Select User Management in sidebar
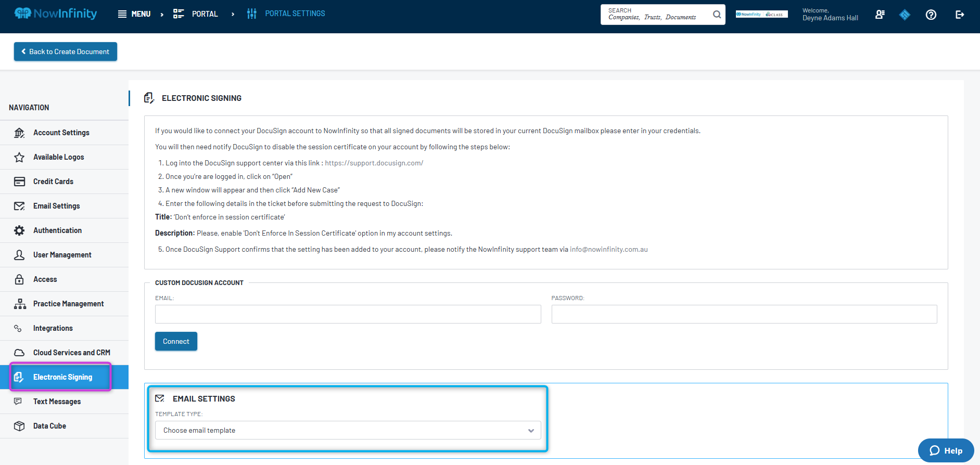980x465 pixels. pos(62,255)
